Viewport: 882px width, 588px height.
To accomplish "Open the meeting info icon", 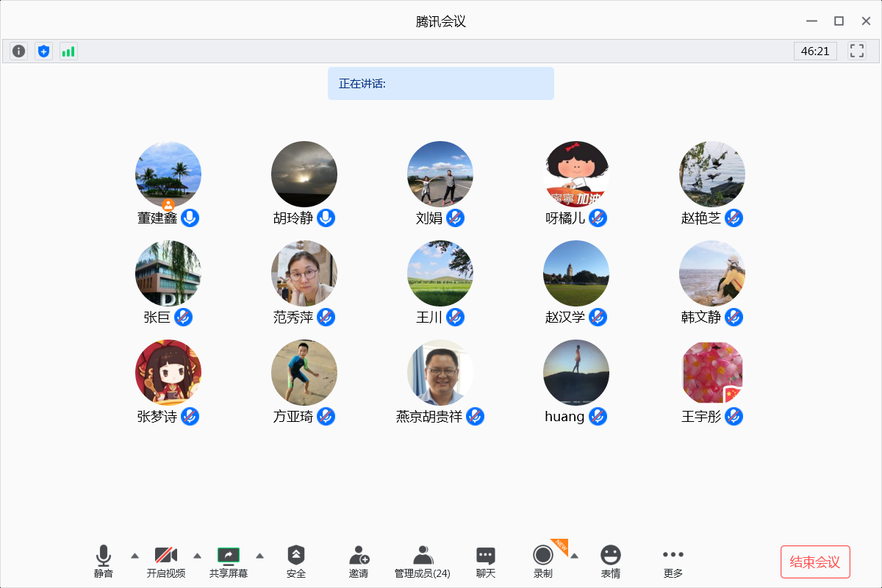I will point(19,51).
